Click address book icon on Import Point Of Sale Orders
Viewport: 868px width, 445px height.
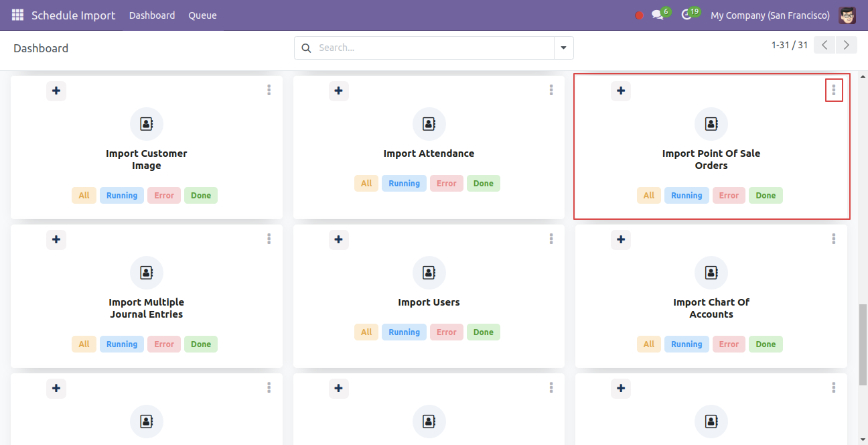pos(711,124)
